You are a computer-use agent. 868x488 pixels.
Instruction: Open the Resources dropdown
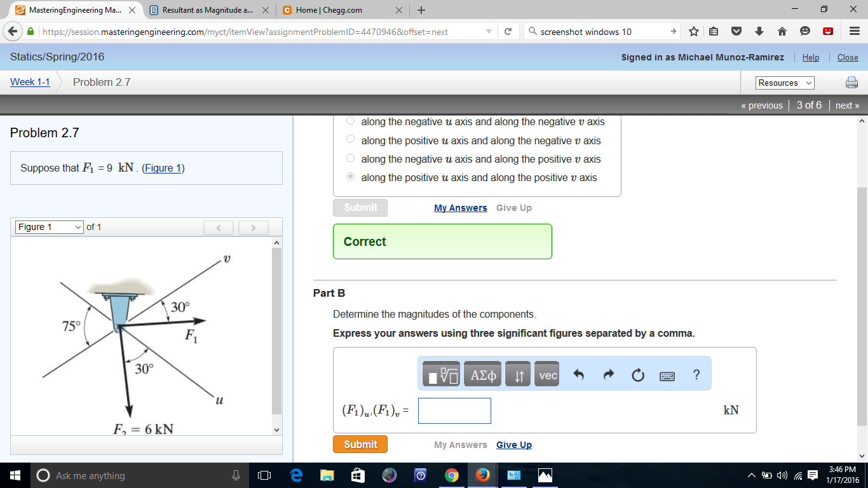(785, 83)
